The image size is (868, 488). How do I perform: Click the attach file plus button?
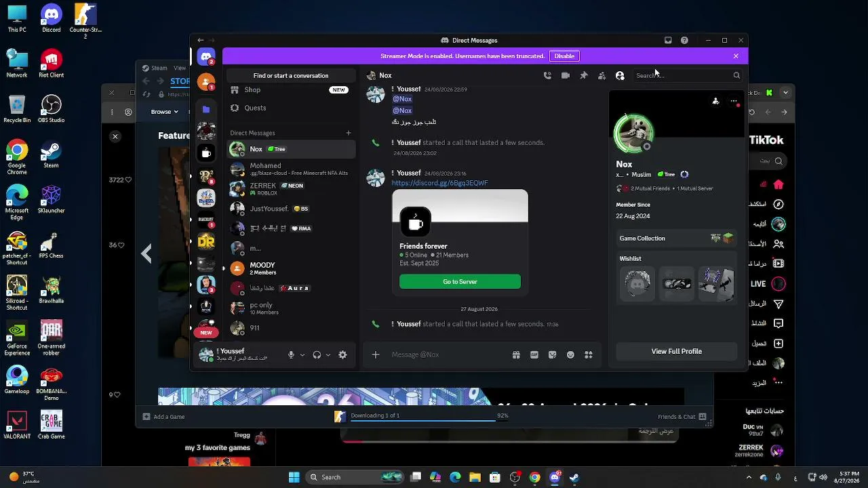click(x=376, y=354)
